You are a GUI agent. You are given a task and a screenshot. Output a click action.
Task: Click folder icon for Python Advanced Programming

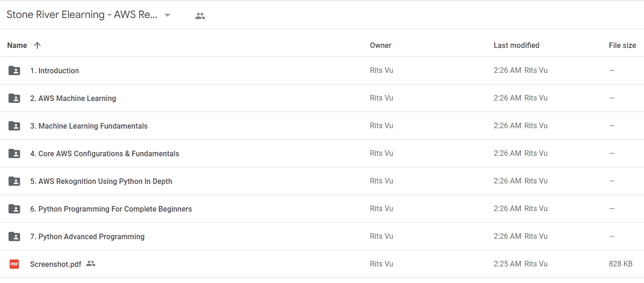14,236
